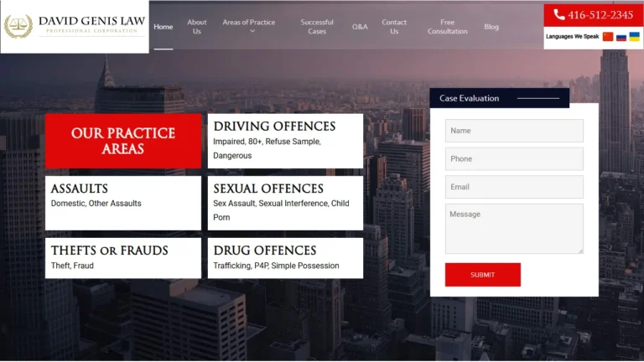This screenshot has height=362, width=644.
Task: Open the Blog page
Action: (491, 27)
